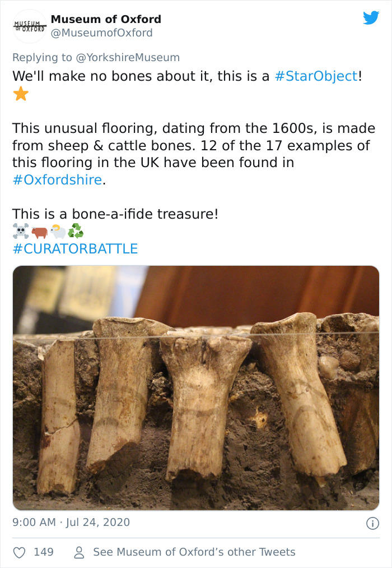Enlarge the bone flooring photo
The width and height of the screenshot is (392, 568).
[x=196, y=387]
